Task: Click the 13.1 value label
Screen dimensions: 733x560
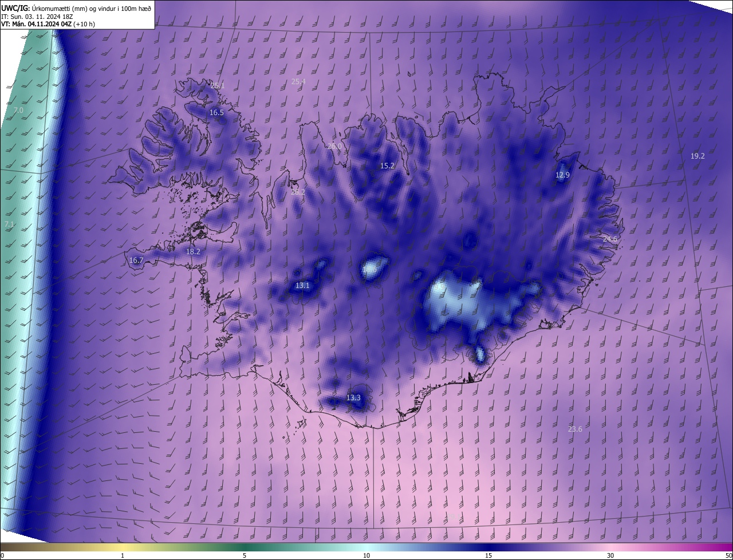Action: point(302,286)
